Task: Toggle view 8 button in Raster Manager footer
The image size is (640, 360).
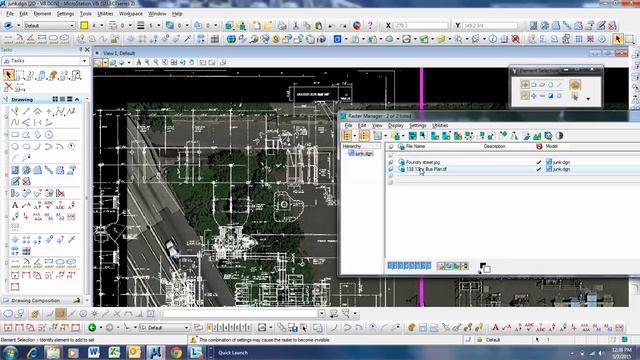Action: click(x=429, y=266)
